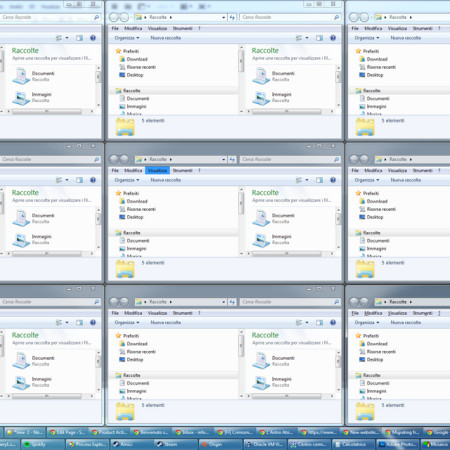450x450 pixels.
Task: Open Calcolatrice taskbar button
Action: (x=354, y=444)
